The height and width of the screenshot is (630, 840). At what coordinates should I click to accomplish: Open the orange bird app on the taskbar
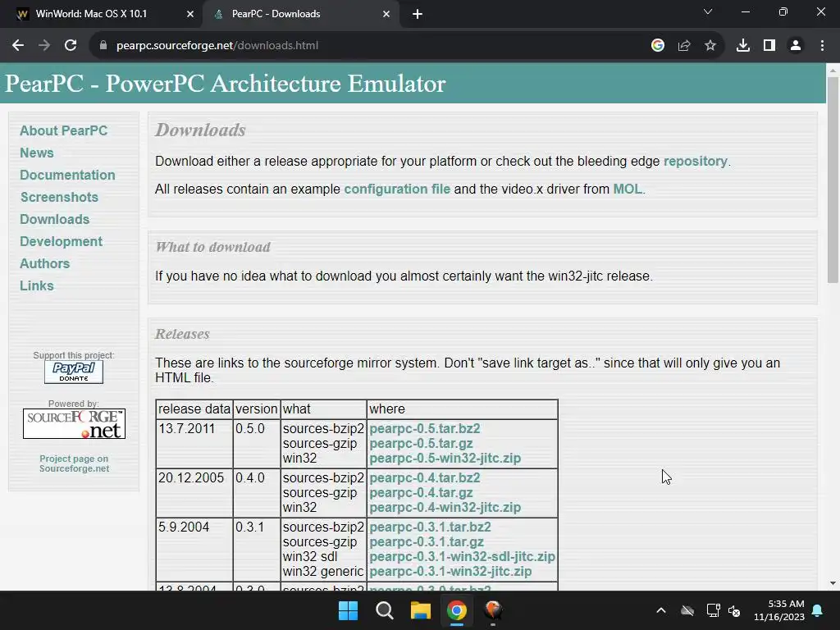pos(493,610)
